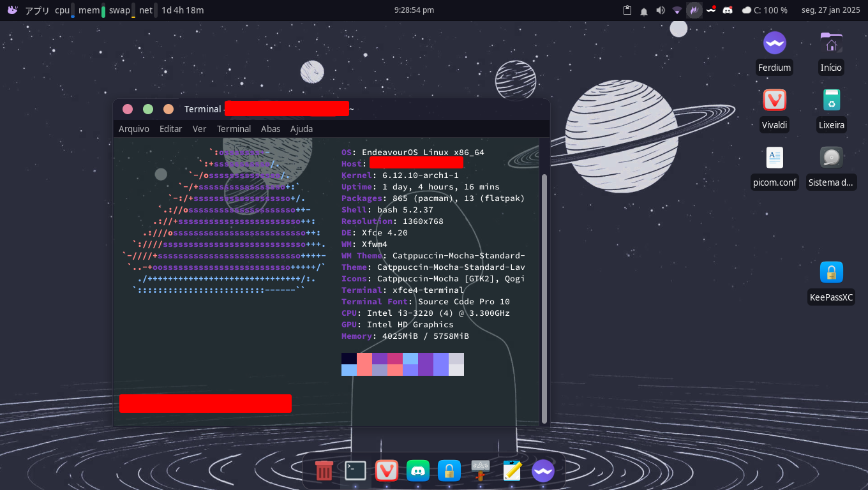Click the swap monitor in top panel
The width and height of the screenshot is (868, 490).
pos(121,10)
